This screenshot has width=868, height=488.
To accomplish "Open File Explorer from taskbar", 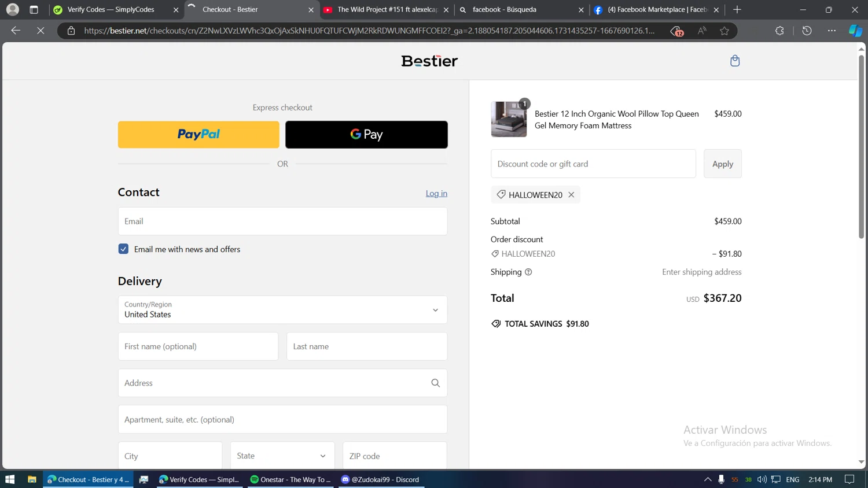I will 32,479.
